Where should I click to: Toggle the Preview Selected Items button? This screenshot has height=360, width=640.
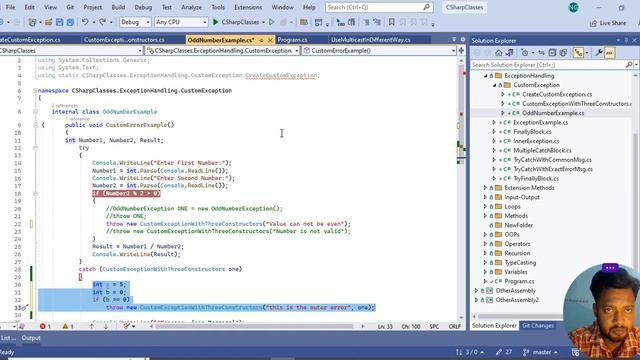(609, 53)
